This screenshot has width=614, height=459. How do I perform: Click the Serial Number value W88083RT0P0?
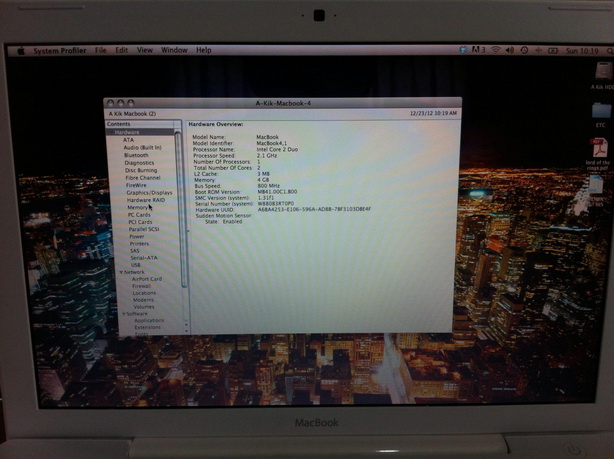click(276, 204)
